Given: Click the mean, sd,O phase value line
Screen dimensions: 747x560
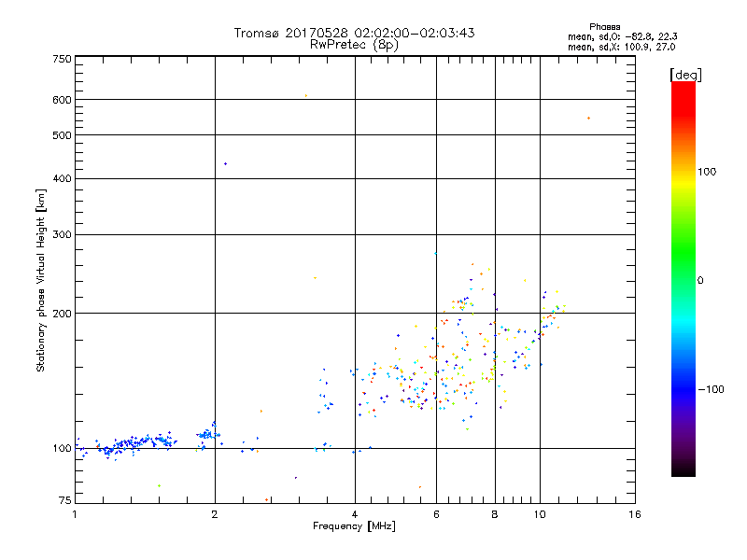Looking at the screenshot, I should [622, 36].
